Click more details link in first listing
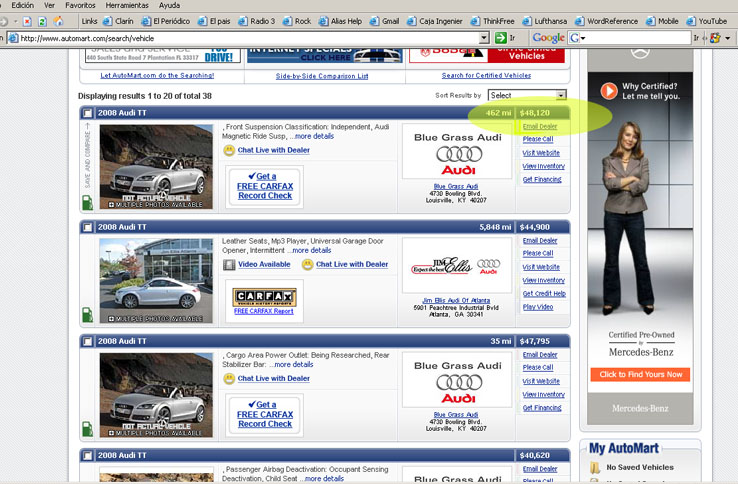 [314, 136]
